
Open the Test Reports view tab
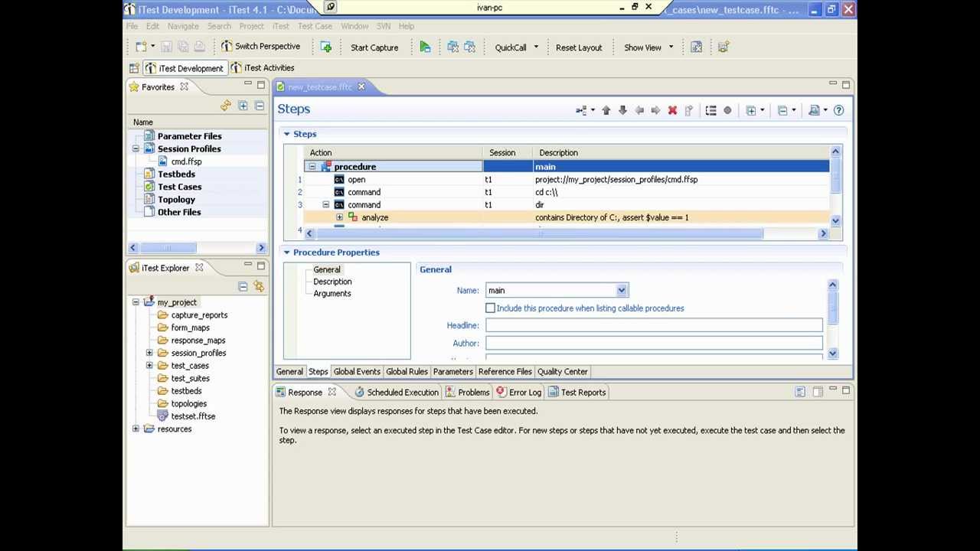pos(577,393)
